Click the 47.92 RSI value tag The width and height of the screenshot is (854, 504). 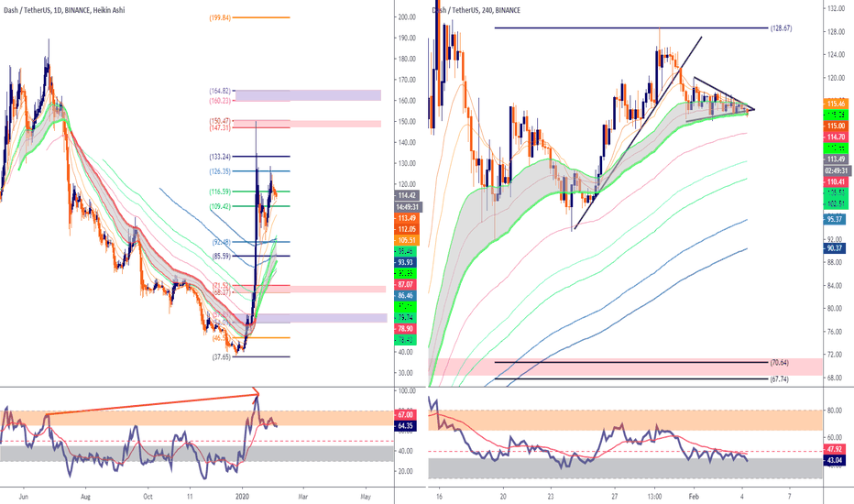click(x=834, y=450)
